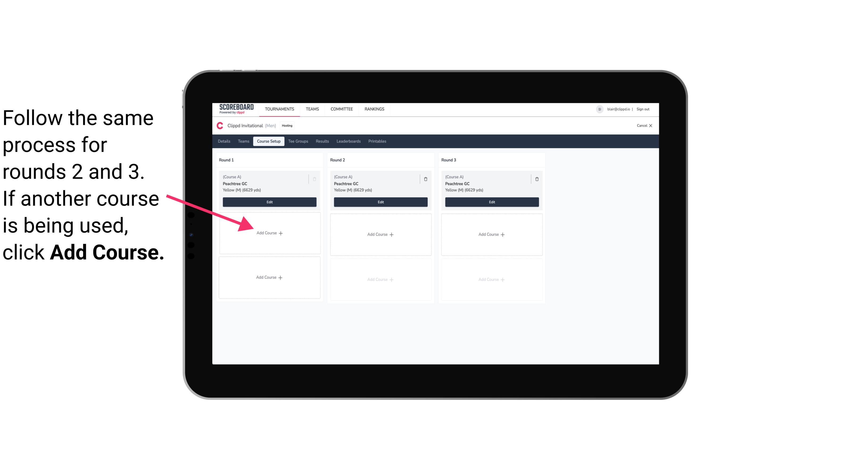This screenshot has width=868, height=467.
Task: Click the second Add Course in Round 1
Action: [270, 277]
